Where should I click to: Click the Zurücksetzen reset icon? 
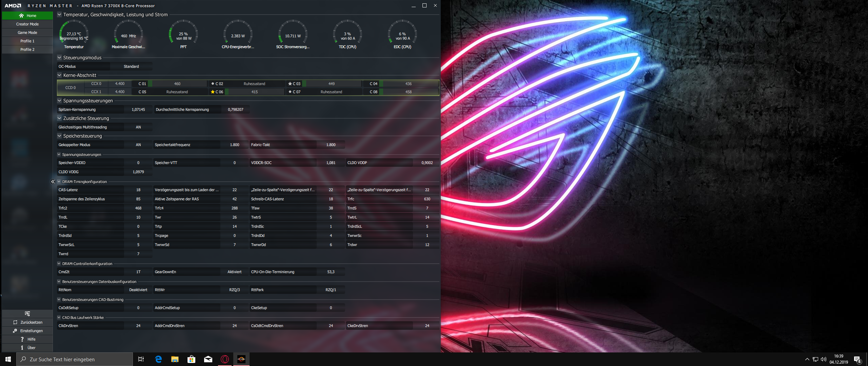15,322
